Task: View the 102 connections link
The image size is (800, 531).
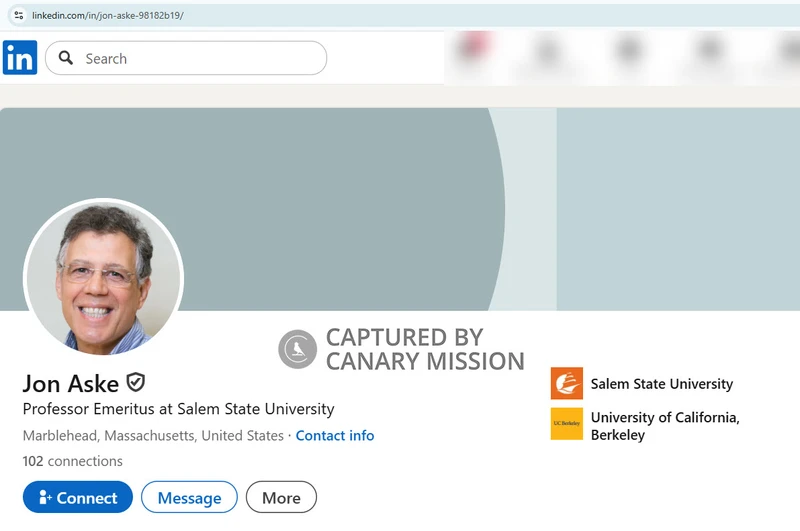Action: [72, 461]
